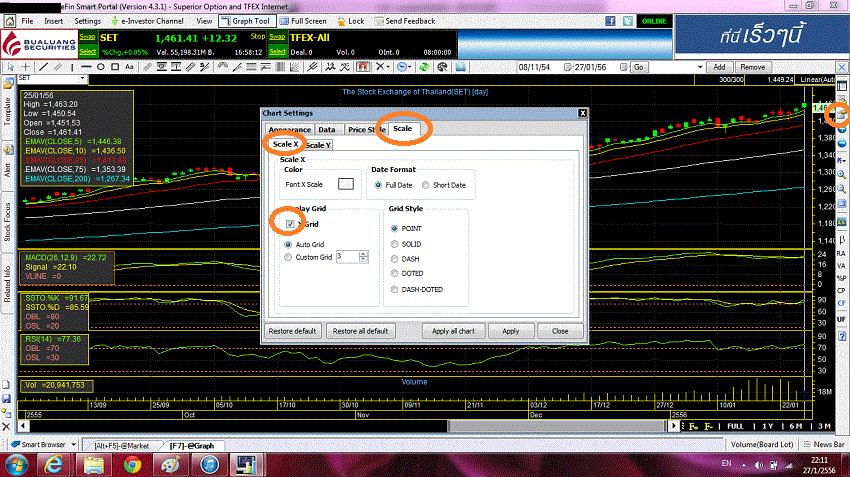Click the chart horizontal scrollbar thumb
The height and width of the screenshot is (477, 850).
(x=558, y=426)
